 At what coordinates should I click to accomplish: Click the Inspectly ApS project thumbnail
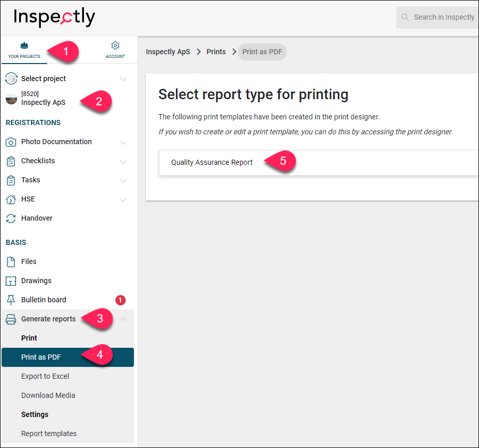pyautogui.click(x=11, y=99)
